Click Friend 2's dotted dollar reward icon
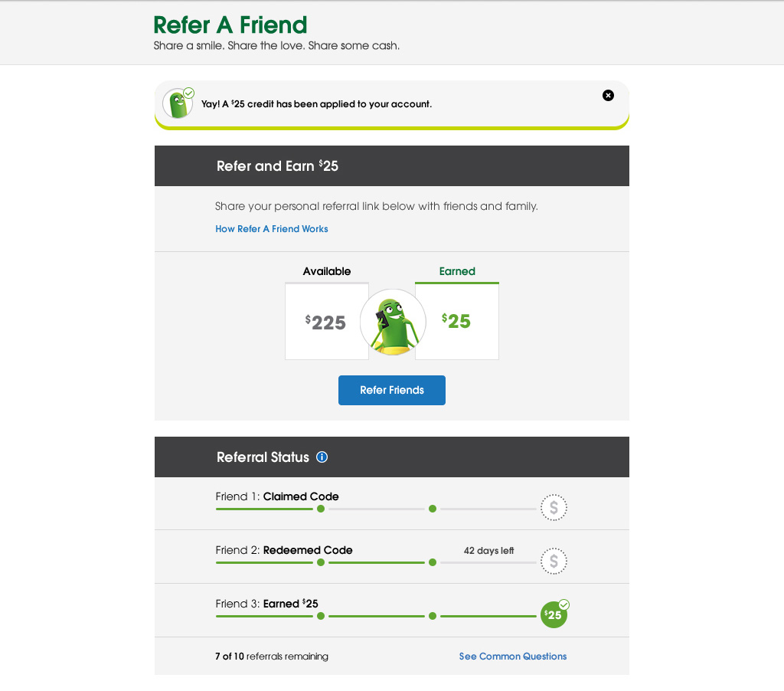This screenshot has width=784, height=691. click(x=554, y=561)
